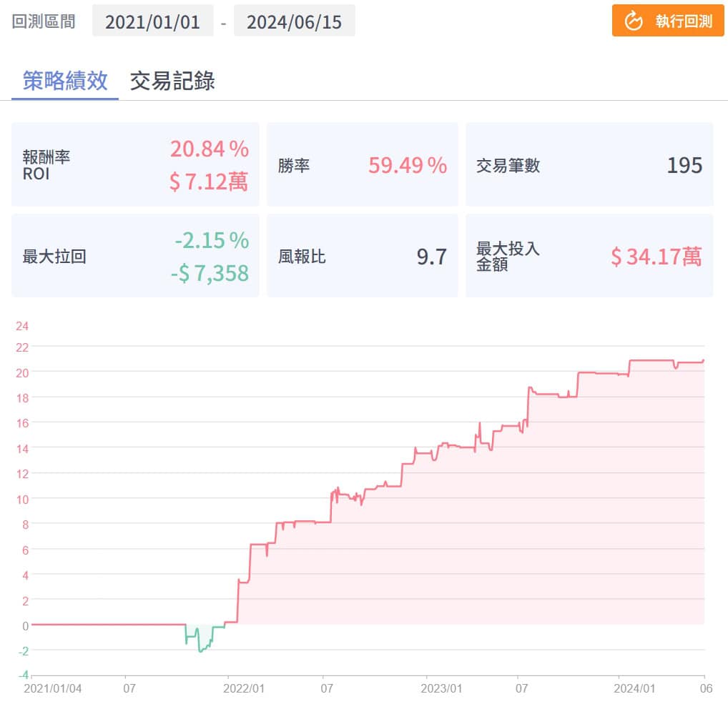Select the 報酬率 ROI label
Image resolution: width=728 pixels, height=704 pixels.
pyautogui.click(x=46, y=165)
